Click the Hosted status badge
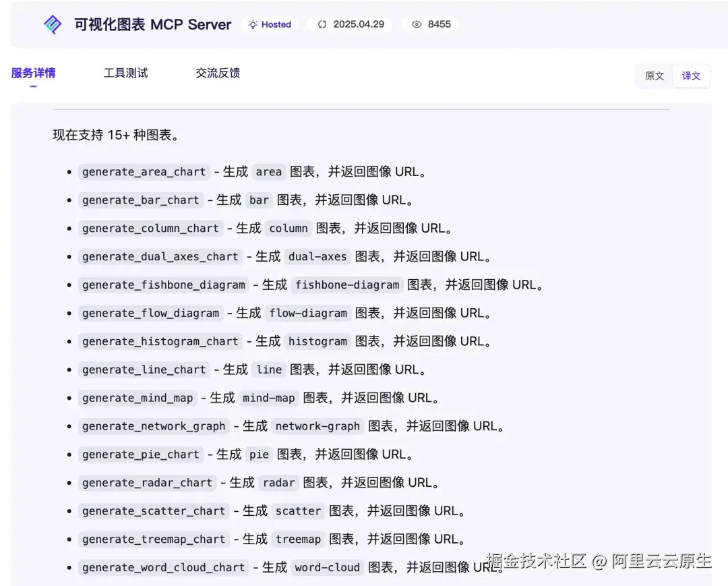This screenshot has width=728, height=586. point(269,24)
